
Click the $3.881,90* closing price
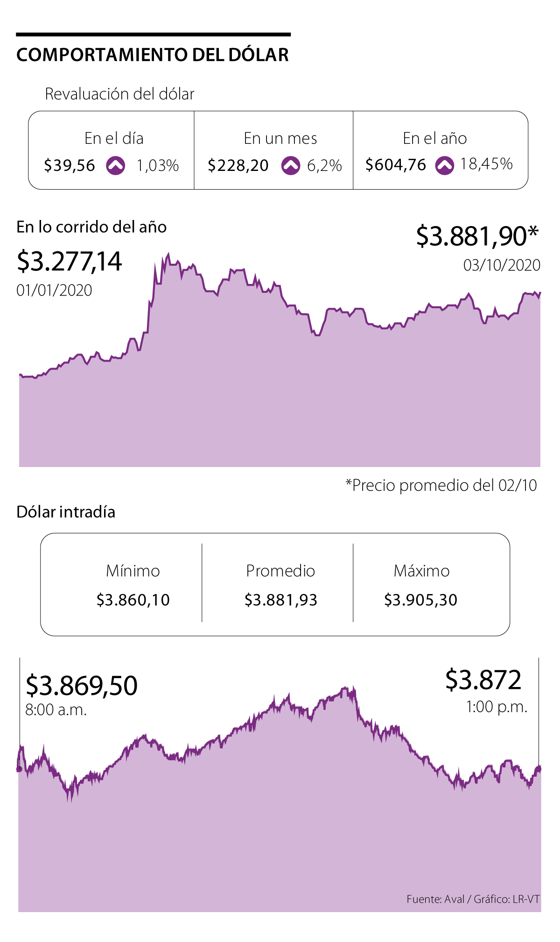(x=477, y=236)
